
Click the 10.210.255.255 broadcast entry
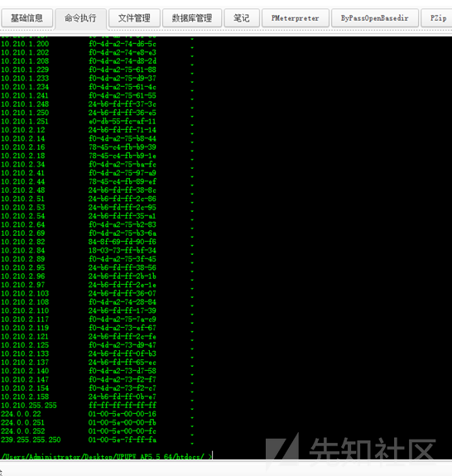click(x=29, y=406)
